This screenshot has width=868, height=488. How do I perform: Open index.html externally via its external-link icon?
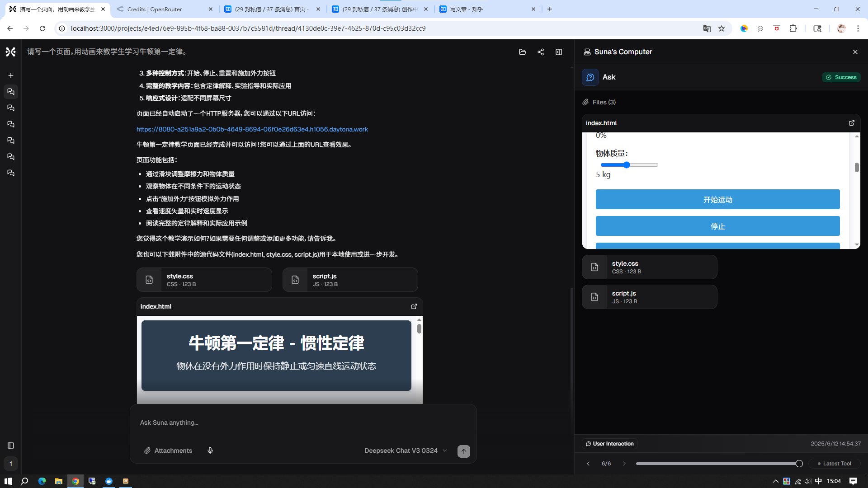pyautogui.click(x=851, y=123)
